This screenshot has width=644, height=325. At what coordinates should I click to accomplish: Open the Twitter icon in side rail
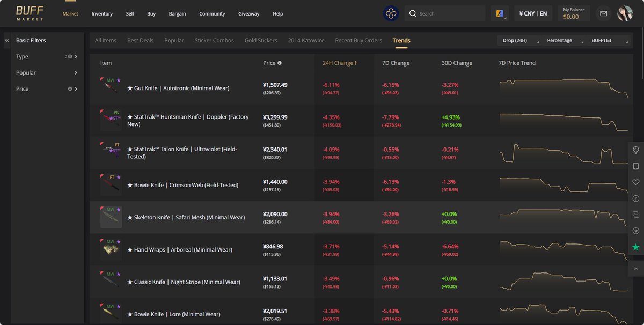[636, 231]
